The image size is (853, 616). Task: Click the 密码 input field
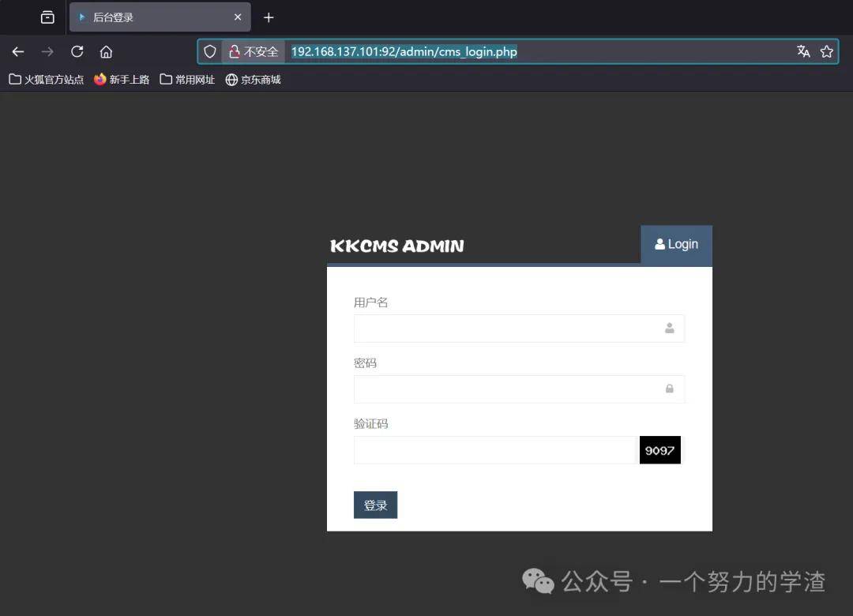coord(519,389)
